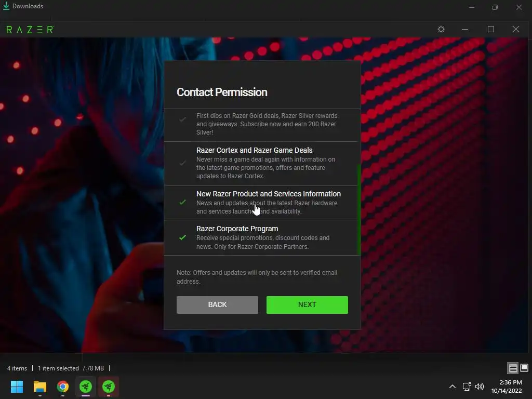Screen dimensions: 532x399
Task: Switch Explorer to details view
Action: [513, 368]
